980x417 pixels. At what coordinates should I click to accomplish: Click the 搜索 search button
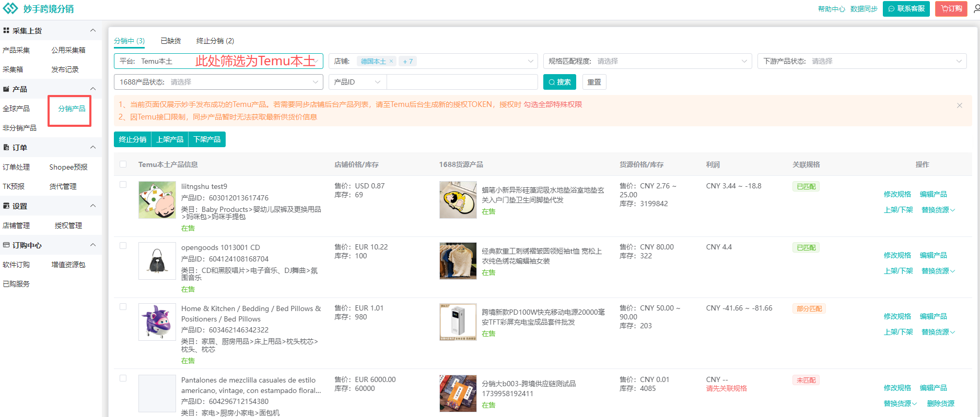tap(559, 82)
